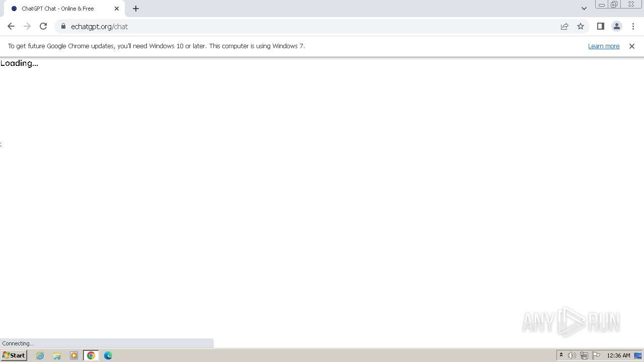Launch Internet Explorer from taskbar

pyautogui.click(x=40, y=355)
